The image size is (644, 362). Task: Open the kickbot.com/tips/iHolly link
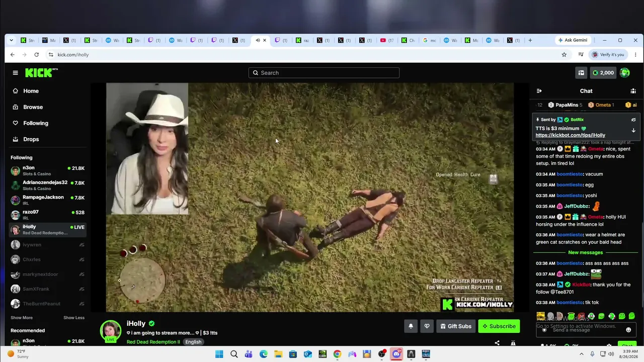(571, 135)
